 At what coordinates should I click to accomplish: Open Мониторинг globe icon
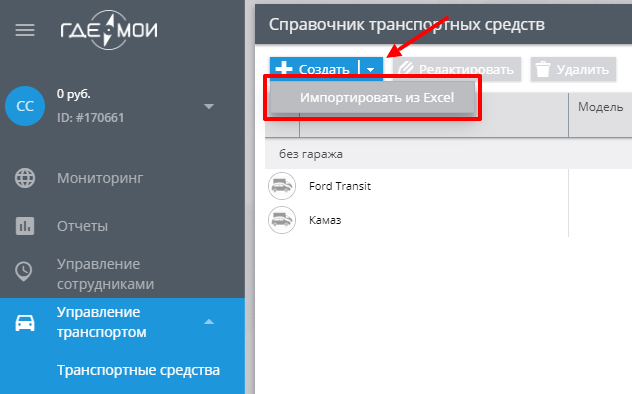(25, 178)
